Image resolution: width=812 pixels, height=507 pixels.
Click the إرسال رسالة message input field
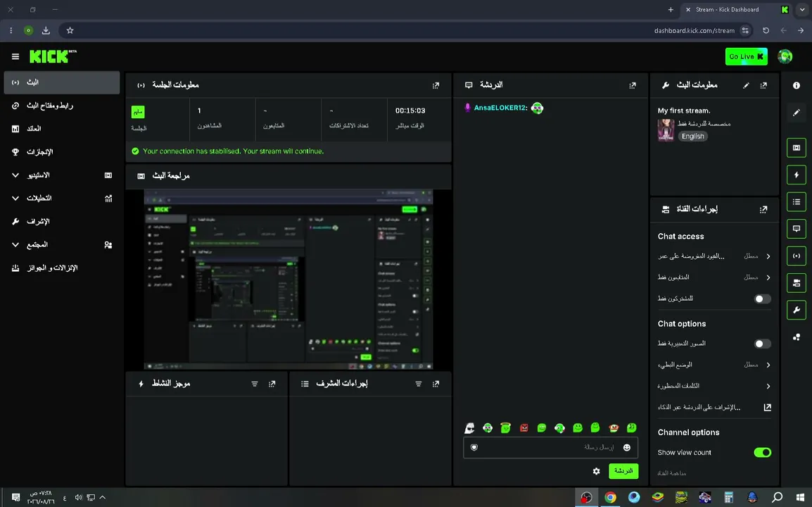click(x=550, y=447)
